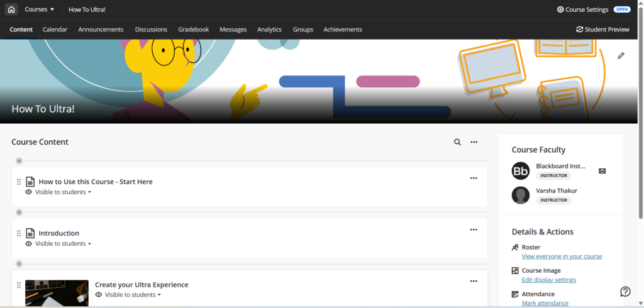Click document icon beside How to Use this Course
Viewport: 644px width, 308px height.
click(30, 182)
